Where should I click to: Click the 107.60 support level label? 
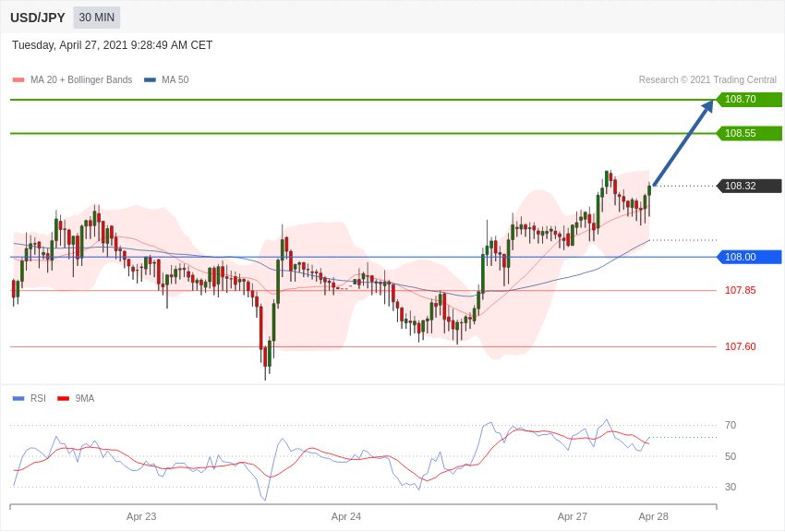point(741,346)
